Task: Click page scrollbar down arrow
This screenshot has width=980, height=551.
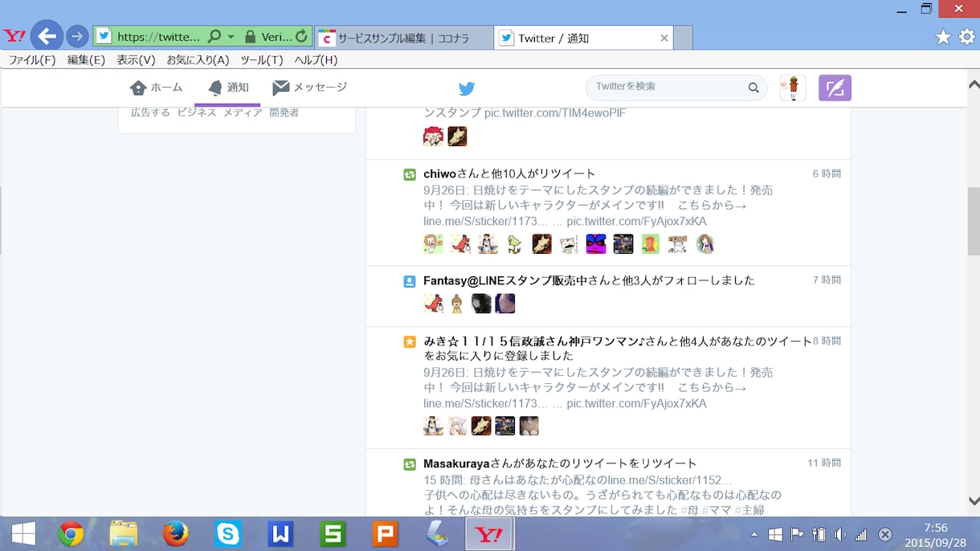Action: click(x=974, y=501)
